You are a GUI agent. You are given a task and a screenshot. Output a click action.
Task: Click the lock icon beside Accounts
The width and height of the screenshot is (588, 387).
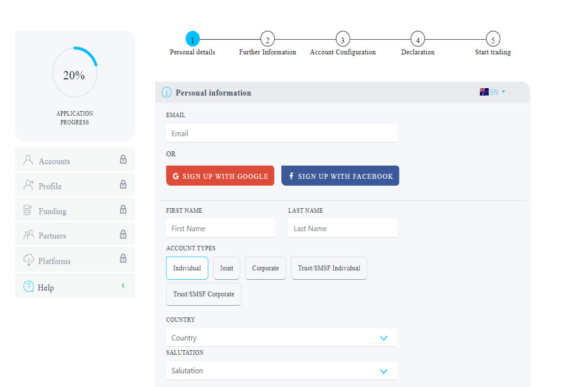coord(123,159)
